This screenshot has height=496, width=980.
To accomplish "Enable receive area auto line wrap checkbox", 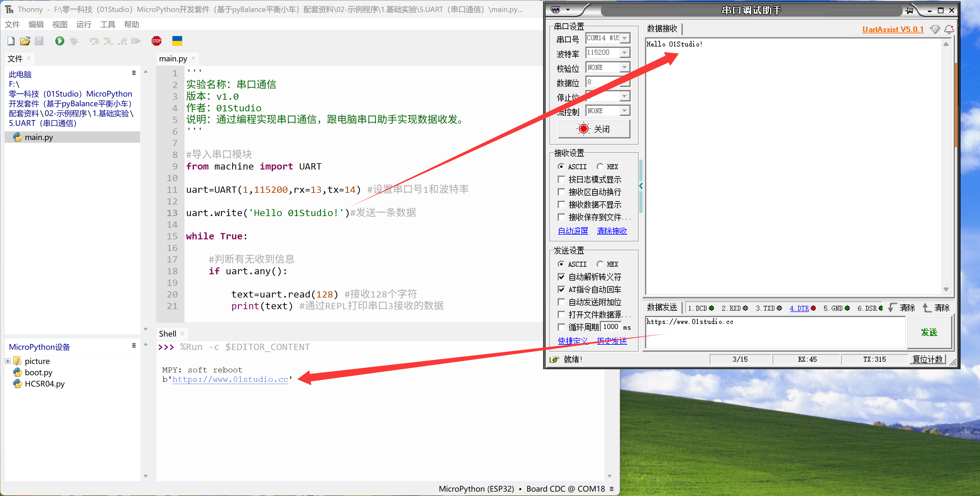I will tap(561, 192).
